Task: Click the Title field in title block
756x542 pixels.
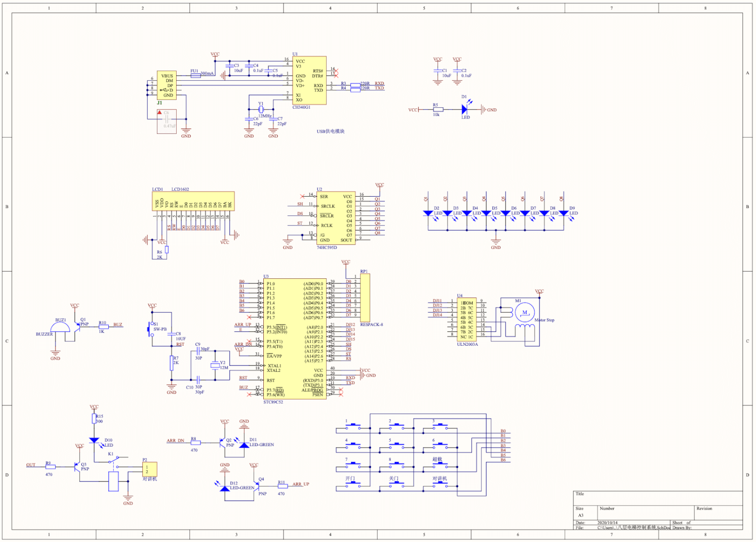Action: pyautogui.click(x=658, y=498)
